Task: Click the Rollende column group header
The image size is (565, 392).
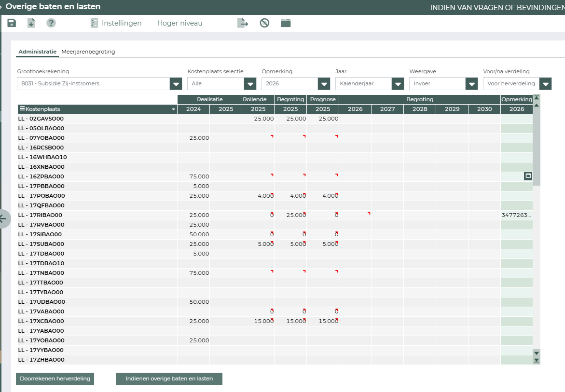Action: point(258,99)
